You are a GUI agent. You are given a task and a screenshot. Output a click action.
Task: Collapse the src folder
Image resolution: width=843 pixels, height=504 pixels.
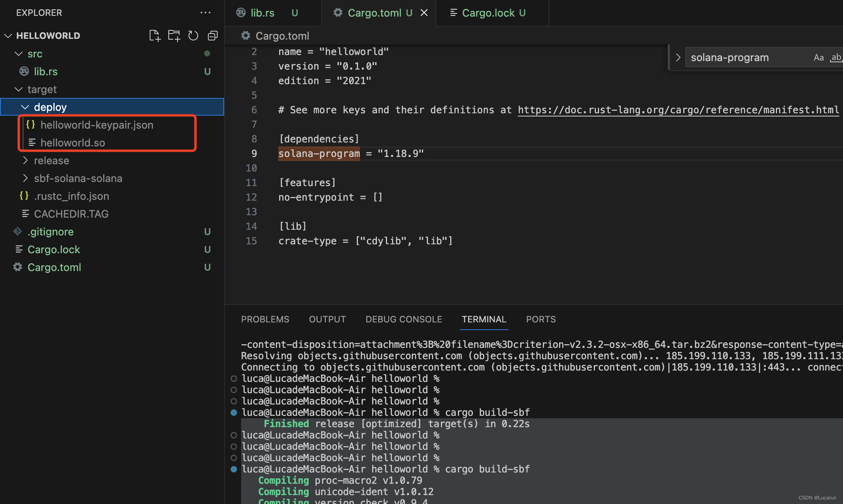click(x=35, y=54)
